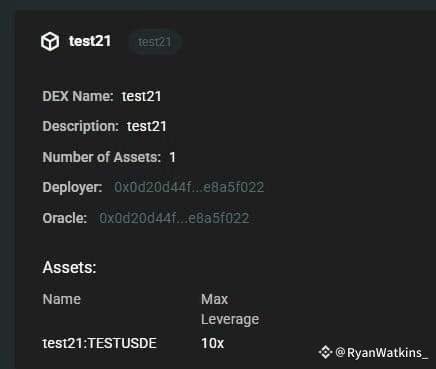Open the Oracle address 0x0d20d44f...e8a5f022
Screen dimensions: 436x369
[x=174, y=218]
